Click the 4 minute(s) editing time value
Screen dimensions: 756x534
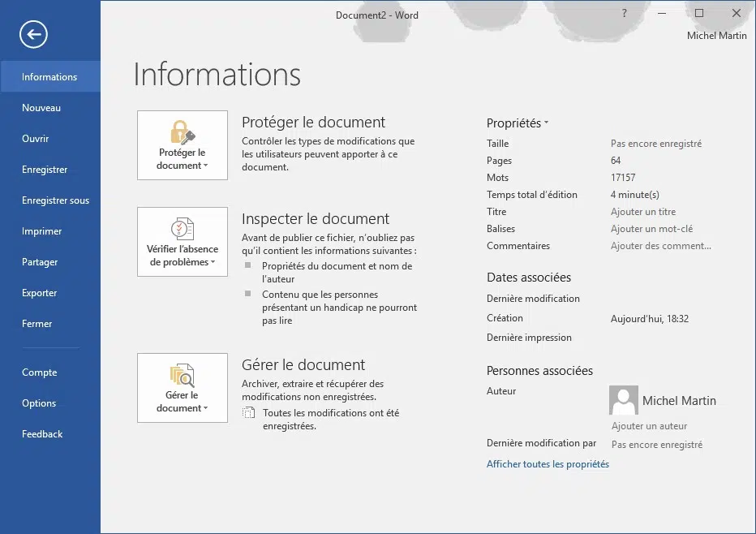point(634,195)
